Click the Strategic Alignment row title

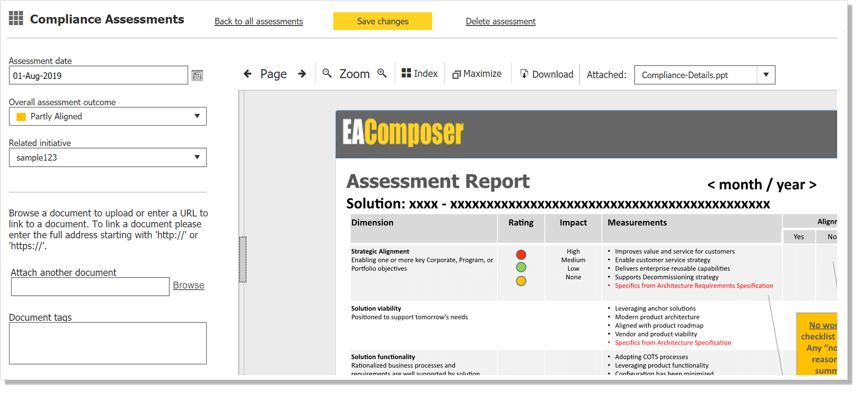click(x=380, y=251)
